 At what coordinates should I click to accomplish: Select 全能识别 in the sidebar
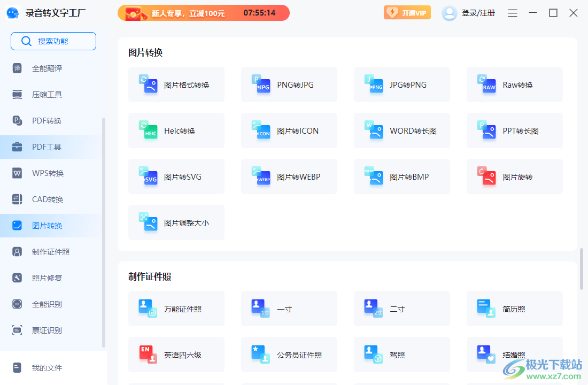click(51, 304)
